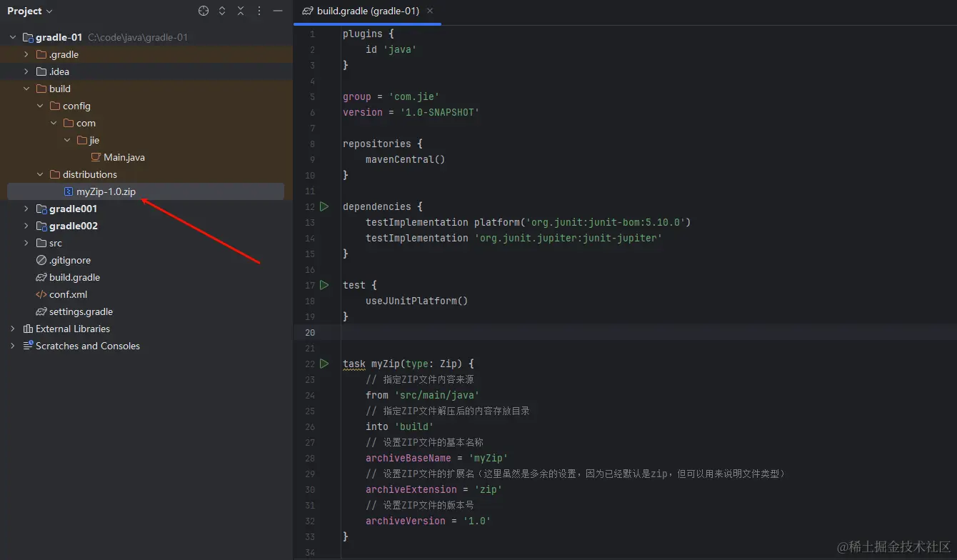Click gradle002 module icon
Image resolution: width=957 pixels, height=560 pixels.
41,226
